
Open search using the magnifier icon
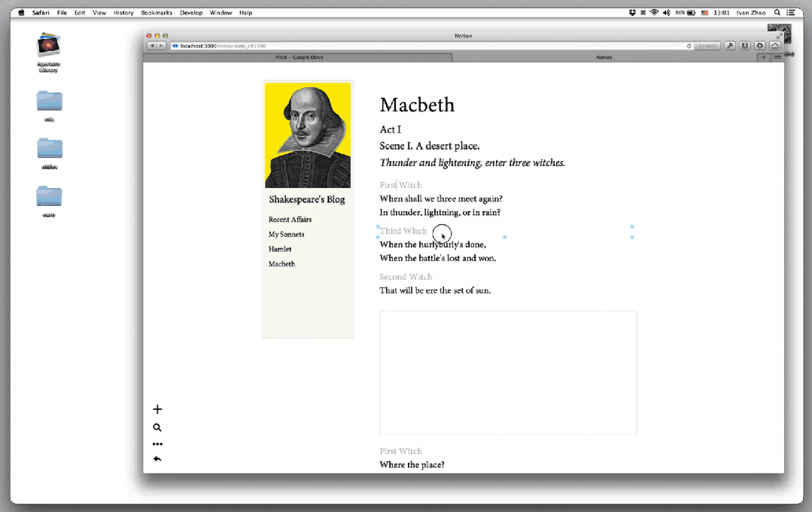(x=157, y=427)
